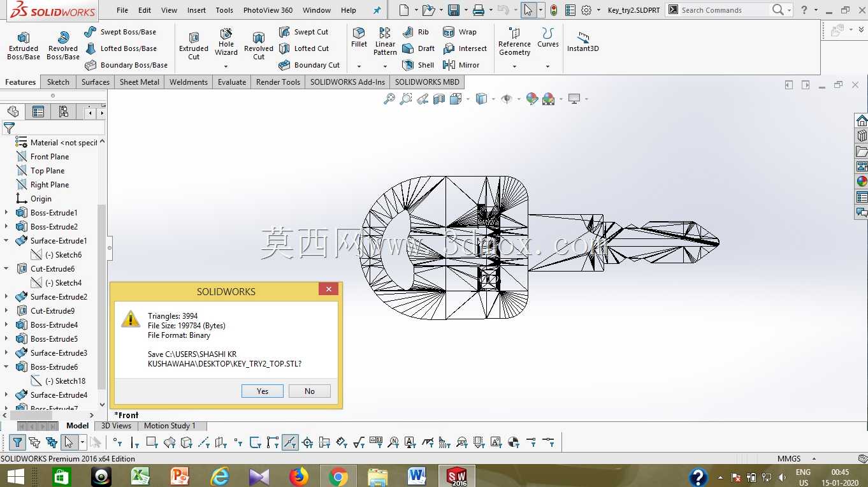Viewport: 868px width, 487px height.
Task: Open the Linear Pattern dropdown arrow
Action: 385,66
